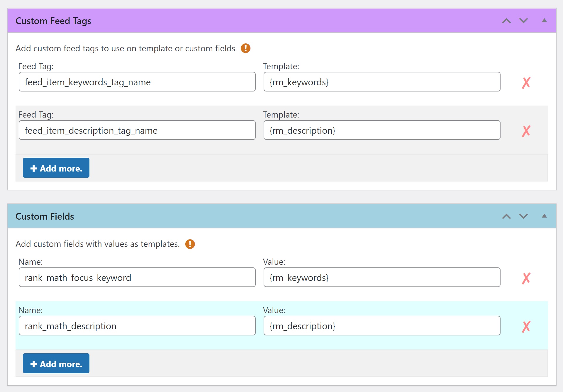Focus the feed_item_description_tag_name input
This screenshot has width=563, height=392.
click(137, 130)
